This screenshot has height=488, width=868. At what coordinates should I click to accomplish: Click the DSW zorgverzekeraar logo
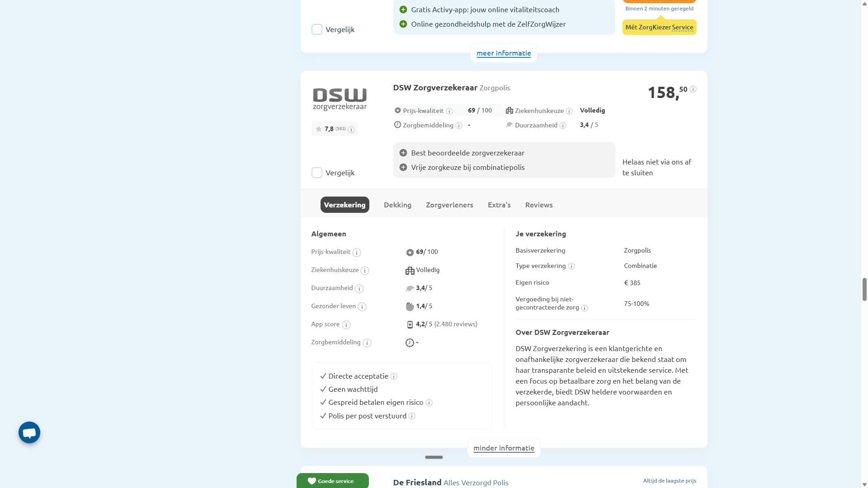pyautogui.click(x=340, y=99)
